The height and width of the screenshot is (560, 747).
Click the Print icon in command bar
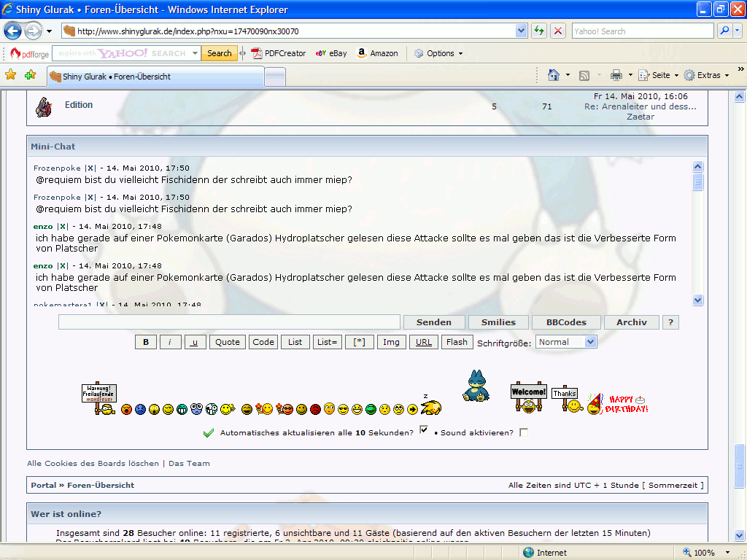(x=616, y=75)
